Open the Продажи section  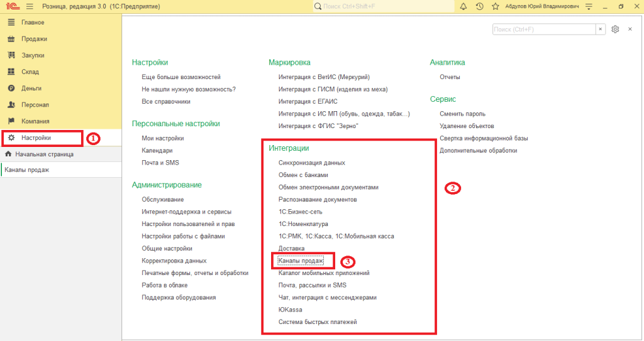[61, 38]
